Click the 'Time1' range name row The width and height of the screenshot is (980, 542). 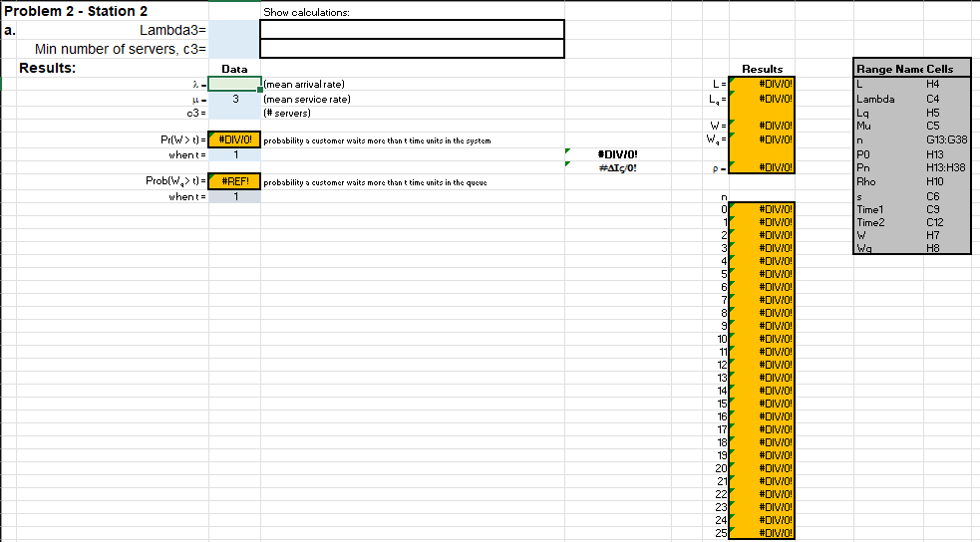click(869, 209)
